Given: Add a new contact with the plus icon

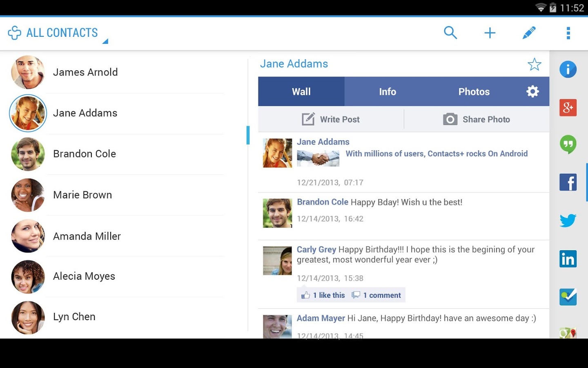Looking at the screenshot, I should pyautogui.click(x=490, y=33).
